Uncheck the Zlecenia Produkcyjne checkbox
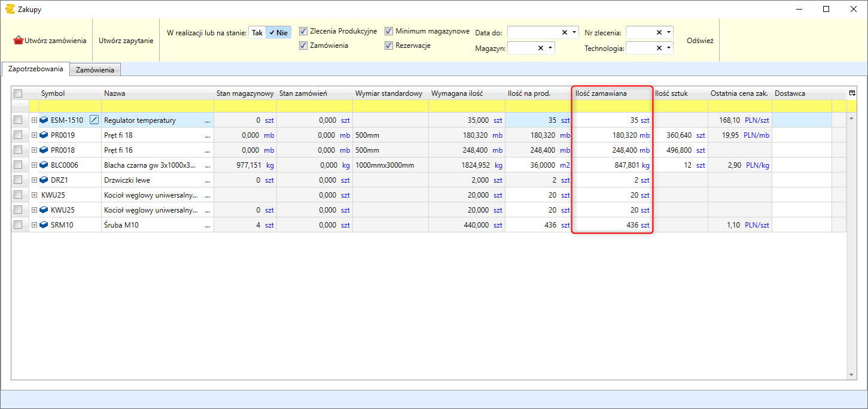868x409 pixels. pyautogui.click(x=303, y=31)
